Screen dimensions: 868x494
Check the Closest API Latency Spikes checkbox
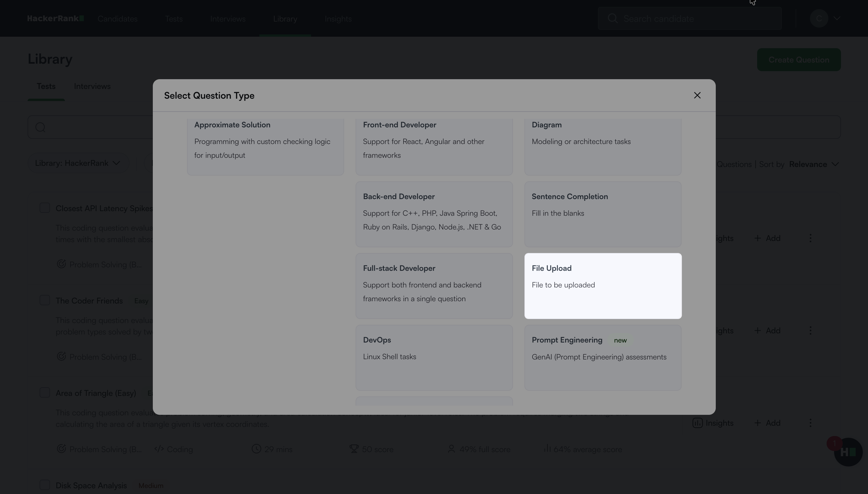pos(45,208)
